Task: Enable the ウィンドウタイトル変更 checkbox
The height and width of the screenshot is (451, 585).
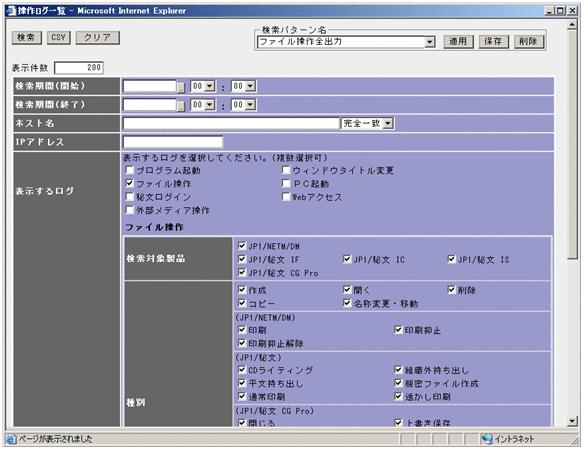Action: tap(286, 170)
